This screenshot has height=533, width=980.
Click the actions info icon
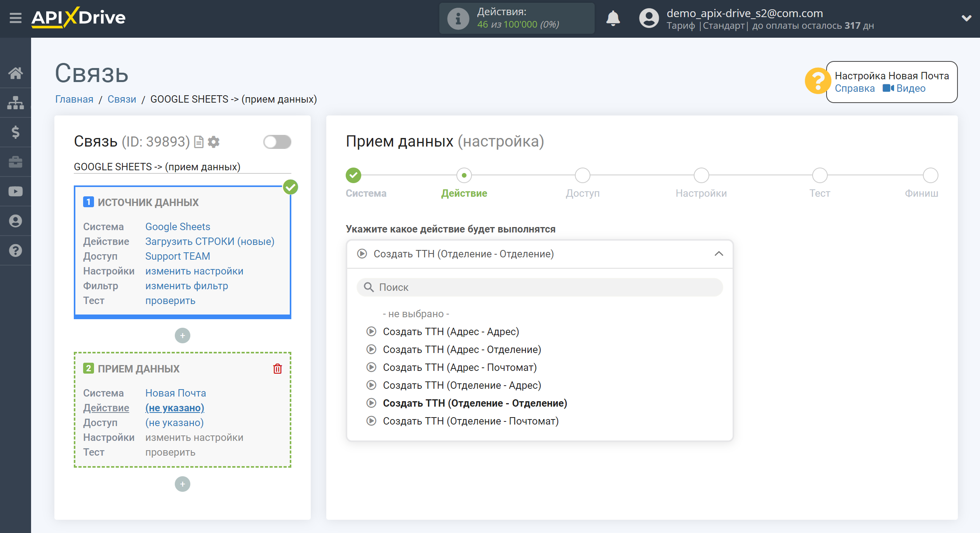coord(458,18)
